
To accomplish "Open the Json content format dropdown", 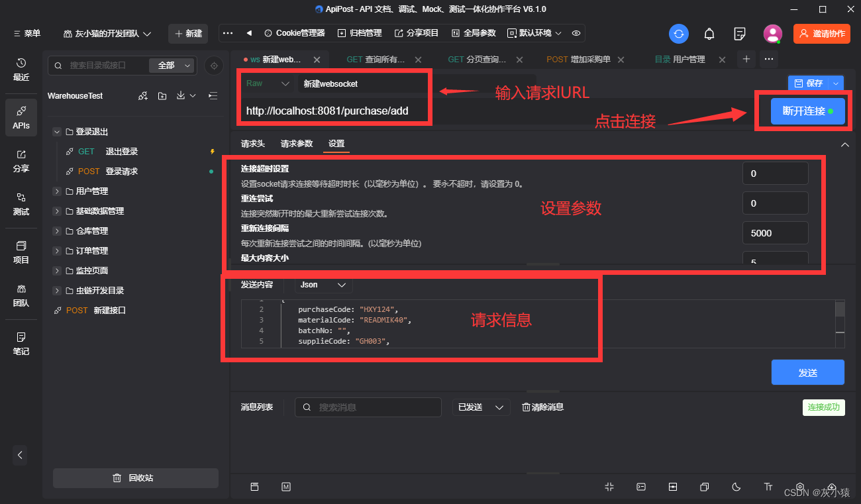I will point(323,285).
